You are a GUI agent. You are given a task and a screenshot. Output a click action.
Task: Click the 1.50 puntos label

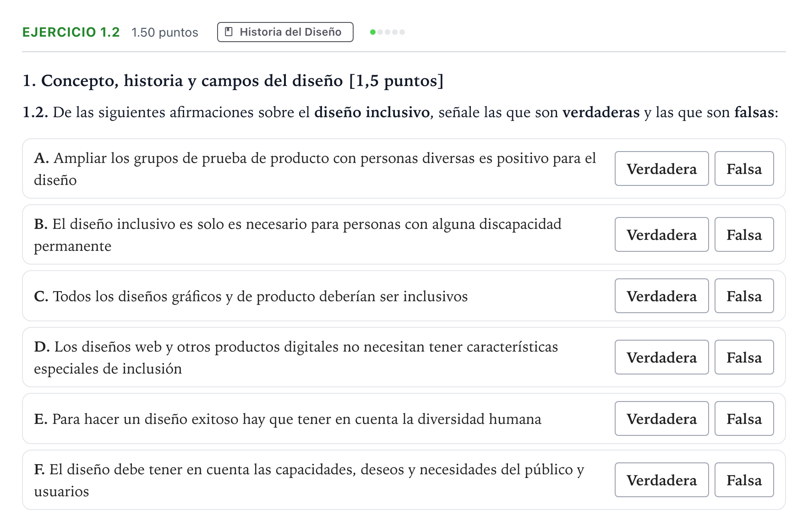tap(164, 33)
